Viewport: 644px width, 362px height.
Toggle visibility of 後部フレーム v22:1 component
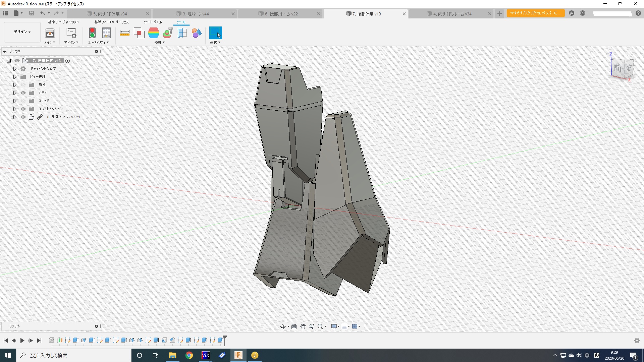(x=23, y=117)
